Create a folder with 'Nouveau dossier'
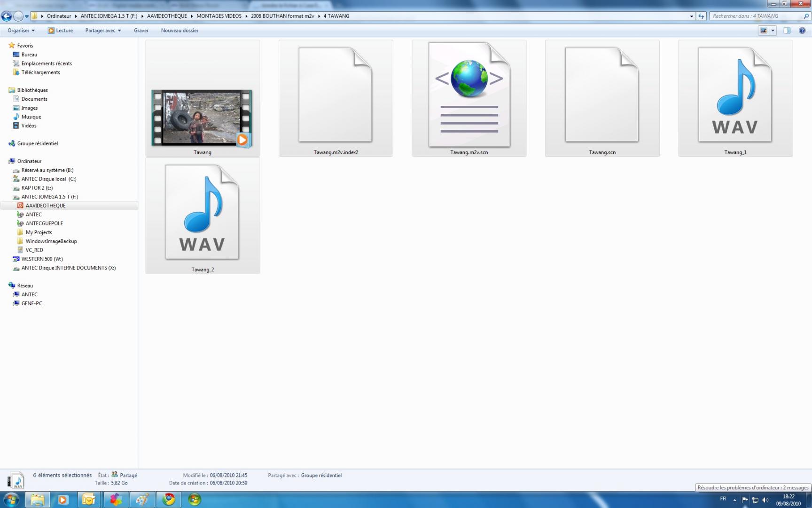This screenshot has width=812, height=508. point(180,31)
